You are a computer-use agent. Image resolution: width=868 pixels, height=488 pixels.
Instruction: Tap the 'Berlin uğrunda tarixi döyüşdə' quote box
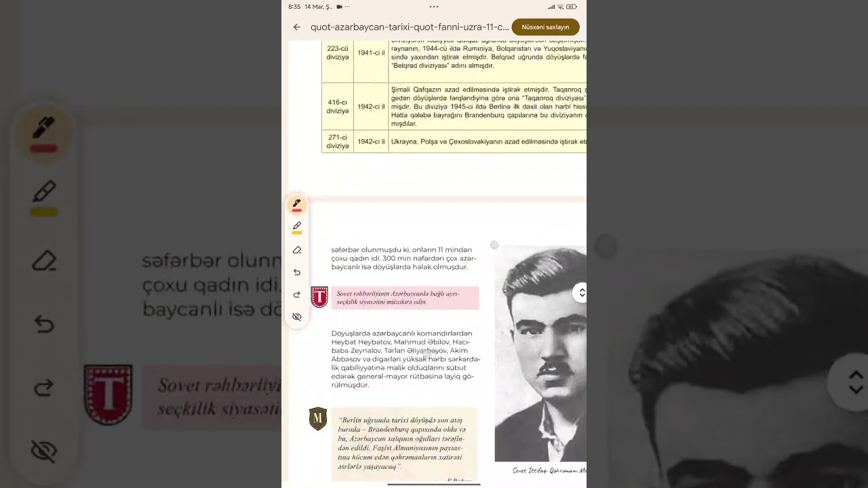coord(405,444)
